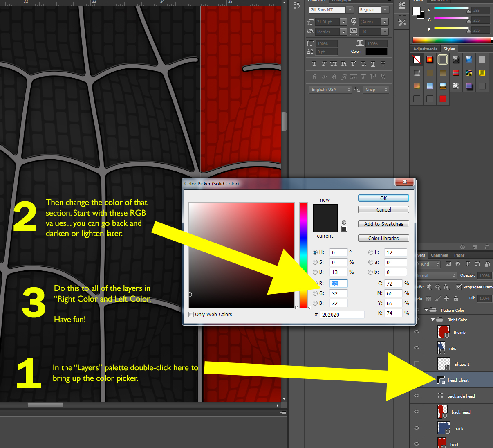This screenshot has height=448, width=493.
Task: Switch to the Swatches tab
Action: pyautogui.click(x=438, y=1)
